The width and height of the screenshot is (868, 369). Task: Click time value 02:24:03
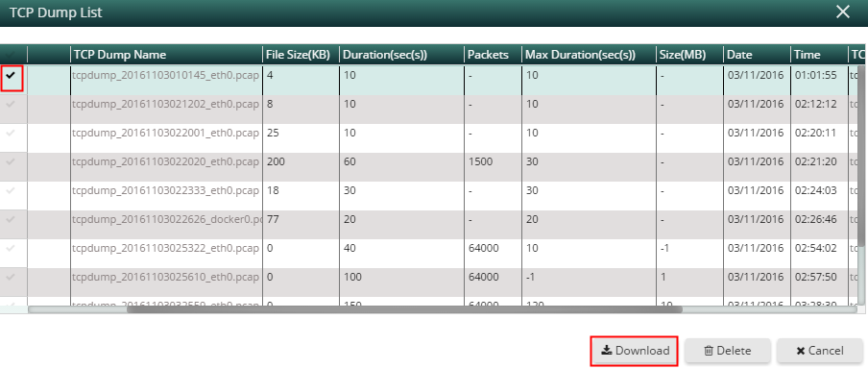(815, 190)
